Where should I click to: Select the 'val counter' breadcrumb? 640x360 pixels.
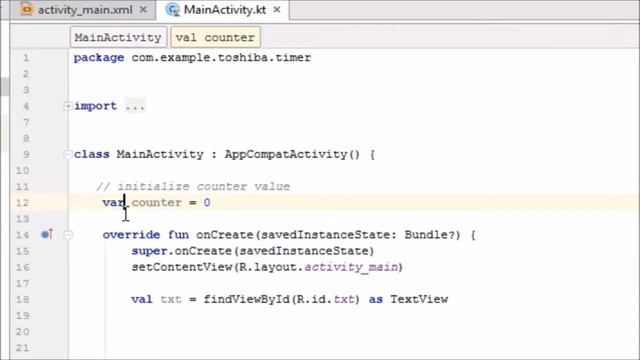[215, 38]
